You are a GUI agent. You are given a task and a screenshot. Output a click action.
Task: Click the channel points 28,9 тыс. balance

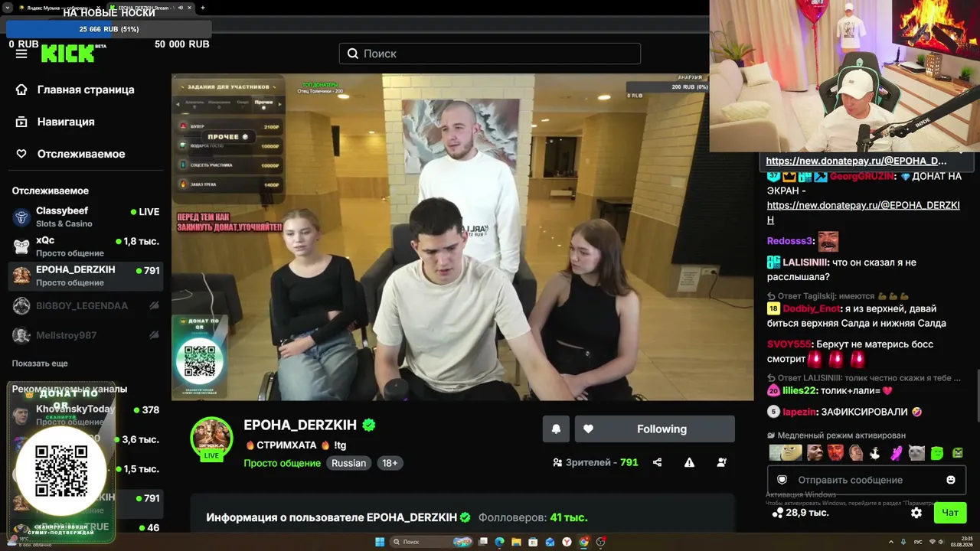799,513
